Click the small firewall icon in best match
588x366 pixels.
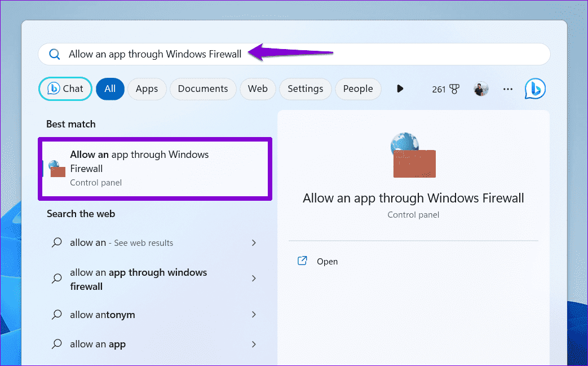point(57,169)
